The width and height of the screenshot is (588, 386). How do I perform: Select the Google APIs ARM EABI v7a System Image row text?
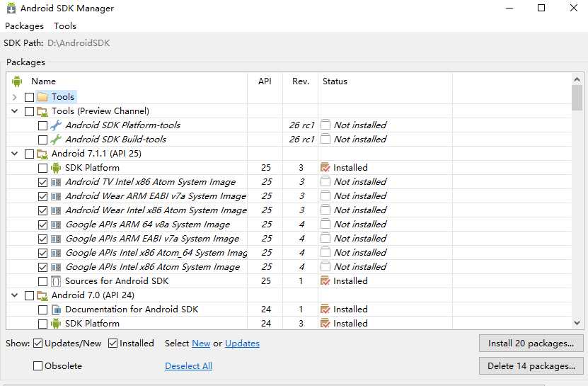pos(152,239)
